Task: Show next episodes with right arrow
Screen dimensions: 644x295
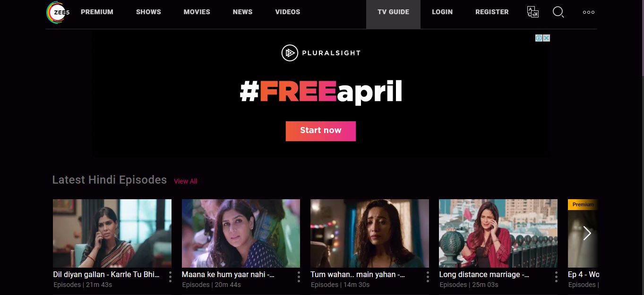Action: 587,233
